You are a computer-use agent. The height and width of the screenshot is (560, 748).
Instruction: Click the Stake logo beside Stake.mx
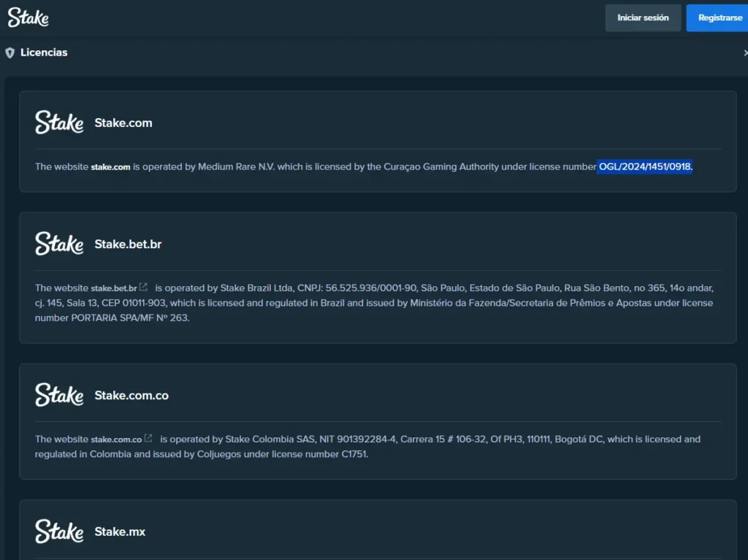tap(59, 532)
